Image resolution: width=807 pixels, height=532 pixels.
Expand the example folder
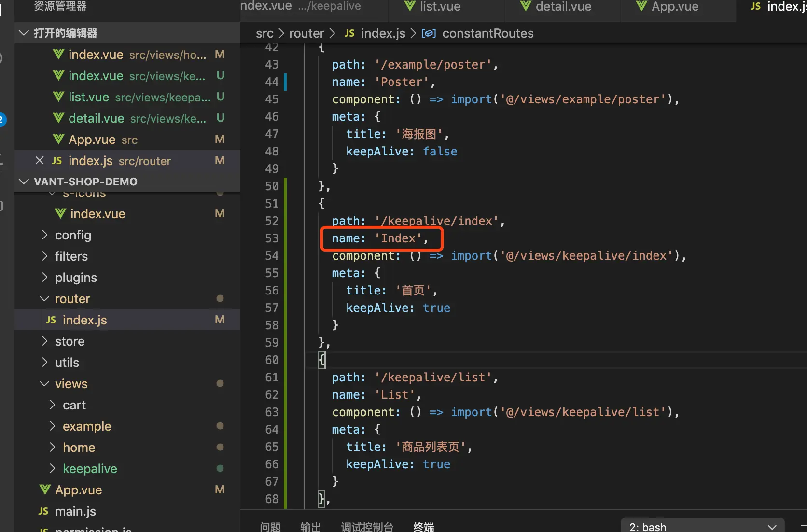coord(53,426)
